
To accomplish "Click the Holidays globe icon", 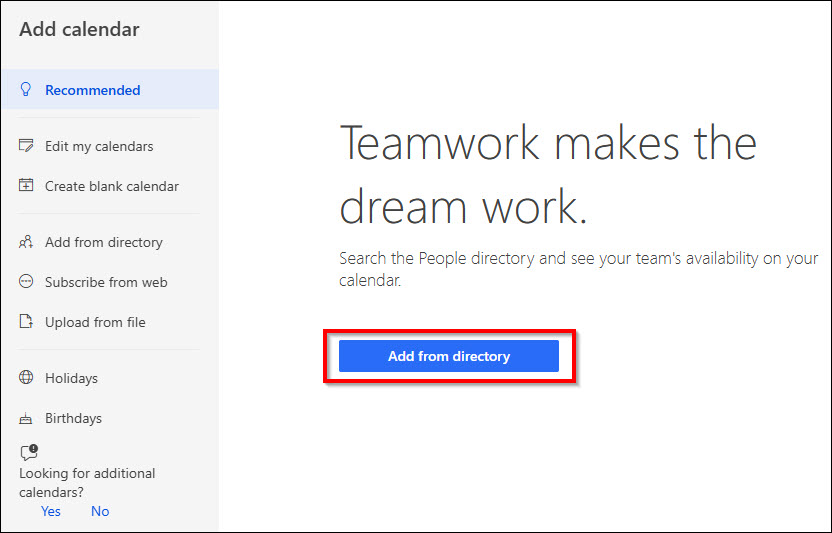I will (x=26, y=377).
